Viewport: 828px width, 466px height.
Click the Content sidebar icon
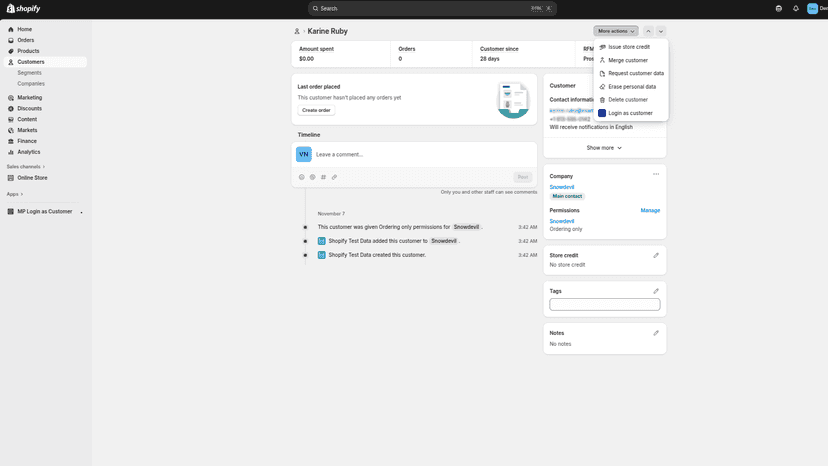click(11, 119)
